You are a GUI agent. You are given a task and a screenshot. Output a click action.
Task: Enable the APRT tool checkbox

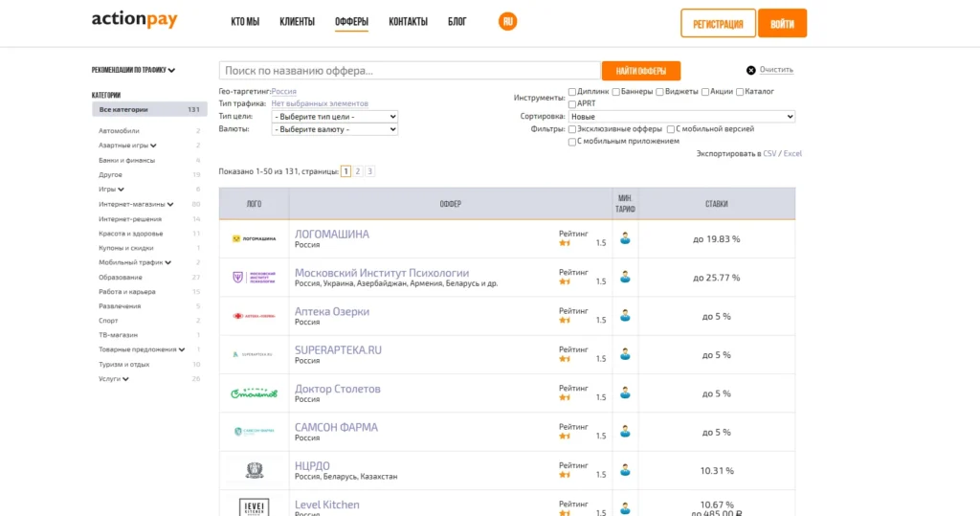point(572,104)
